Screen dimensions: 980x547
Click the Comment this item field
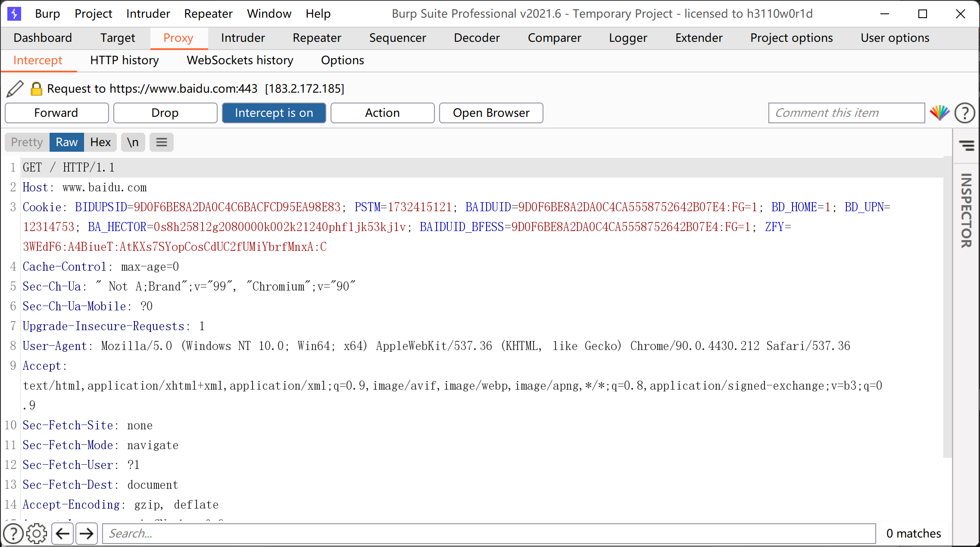pyautogui.click(x=846, y=113)
